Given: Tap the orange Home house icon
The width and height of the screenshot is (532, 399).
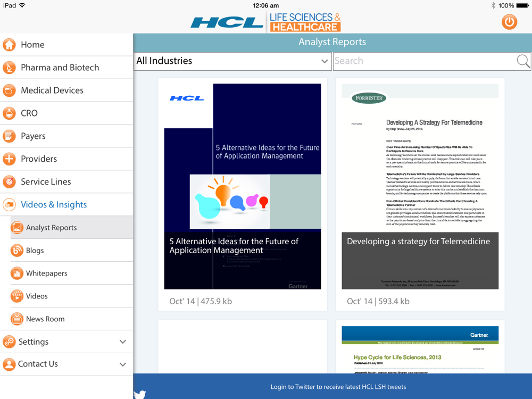Looking at the screenshot, I should click(9, 45).
